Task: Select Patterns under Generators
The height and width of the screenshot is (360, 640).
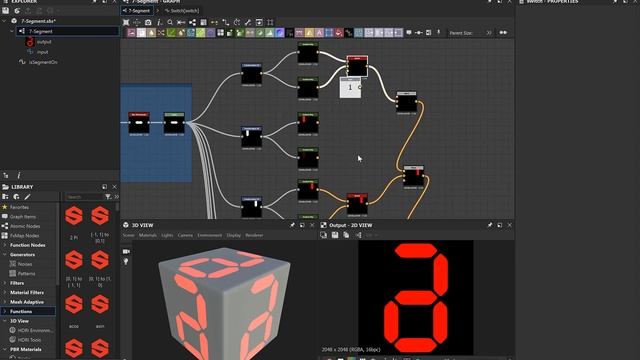Action: (x=27, y=273)
